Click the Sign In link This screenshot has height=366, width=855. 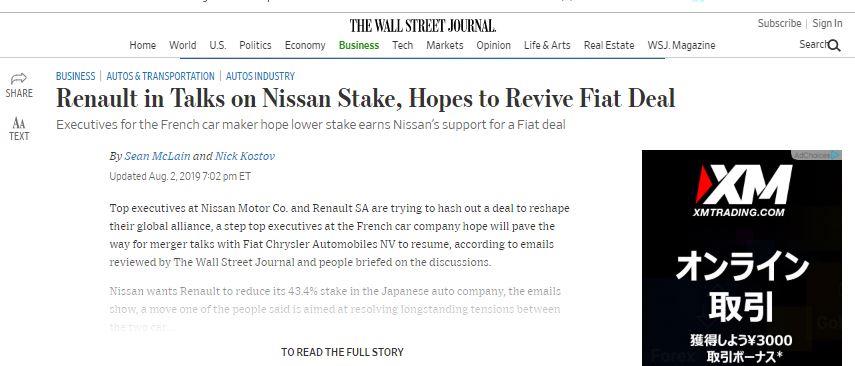(x=827, y=23)
